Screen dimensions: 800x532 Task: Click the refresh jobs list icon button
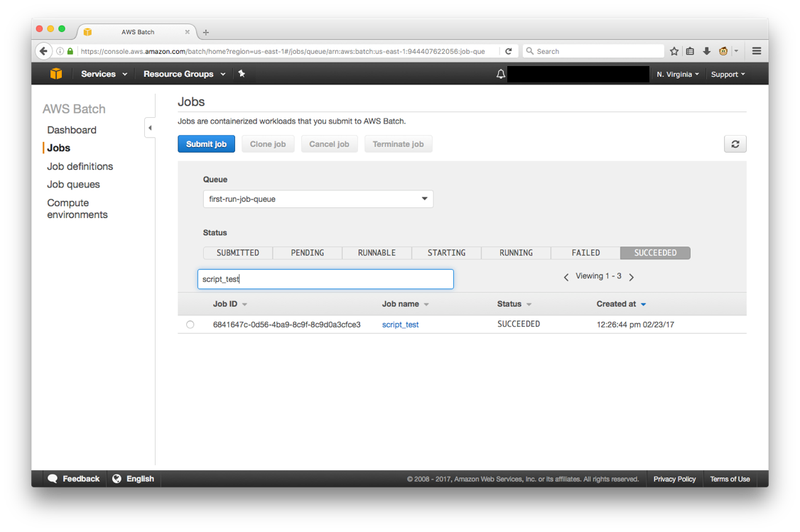(x=735, y=144)
